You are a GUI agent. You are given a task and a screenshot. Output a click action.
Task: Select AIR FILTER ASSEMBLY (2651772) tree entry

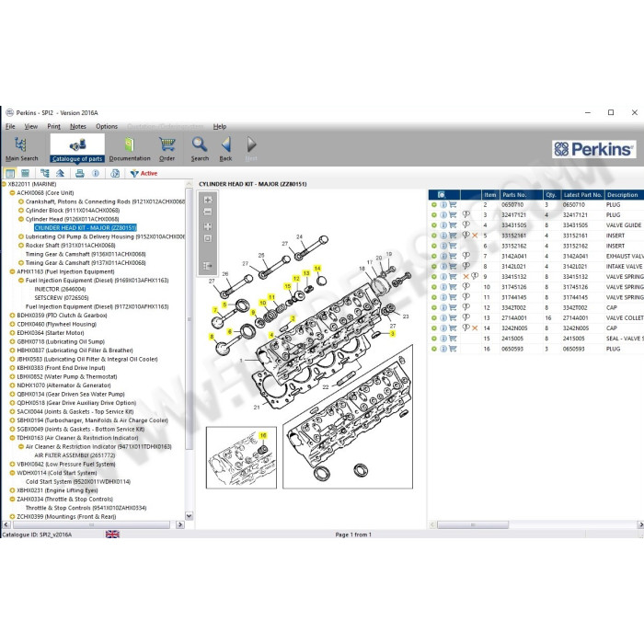pyautogui.click(x=75, y=455)
